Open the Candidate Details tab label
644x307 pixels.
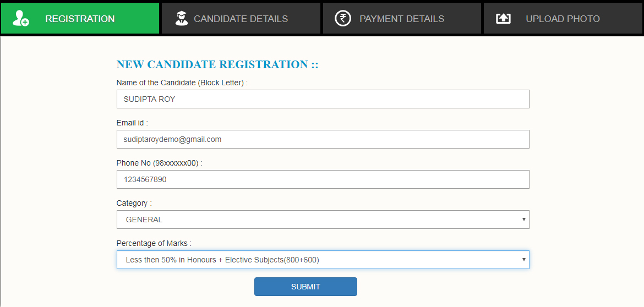[x=241, y=19]
